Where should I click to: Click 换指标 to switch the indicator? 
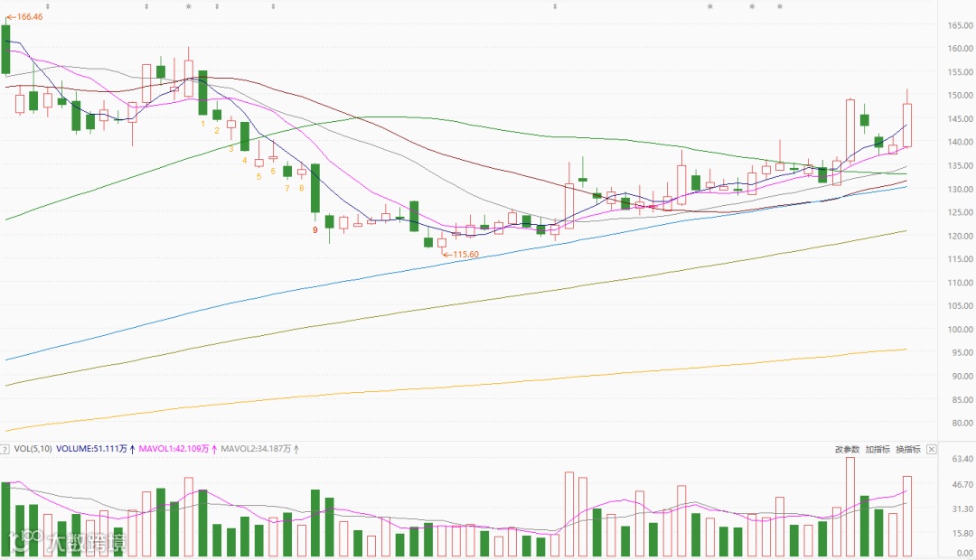pyautogui.click(x=908, y=449)
